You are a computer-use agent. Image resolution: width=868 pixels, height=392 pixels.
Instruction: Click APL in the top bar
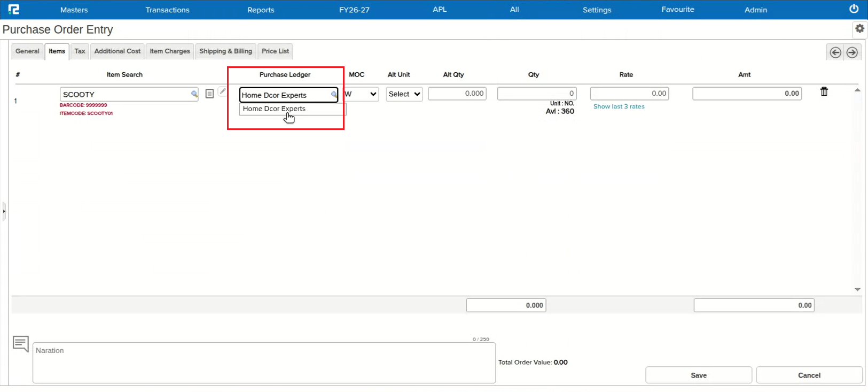pyautogui.click(x=440, y=9)
